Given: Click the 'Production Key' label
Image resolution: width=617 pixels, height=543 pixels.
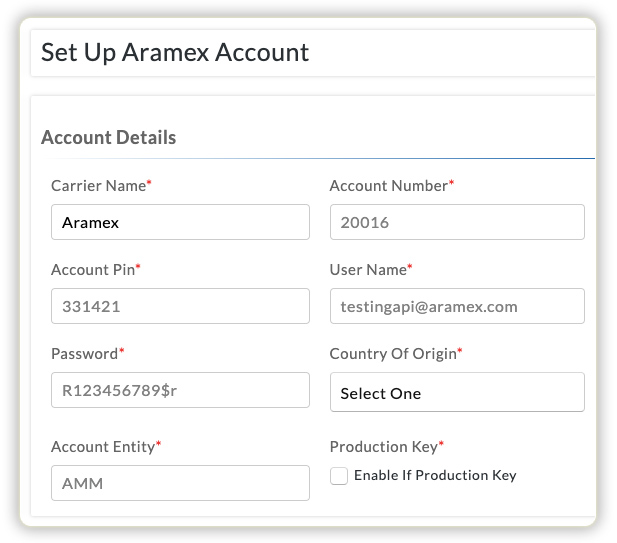Looking at the screenshot, I should [384, 447].
